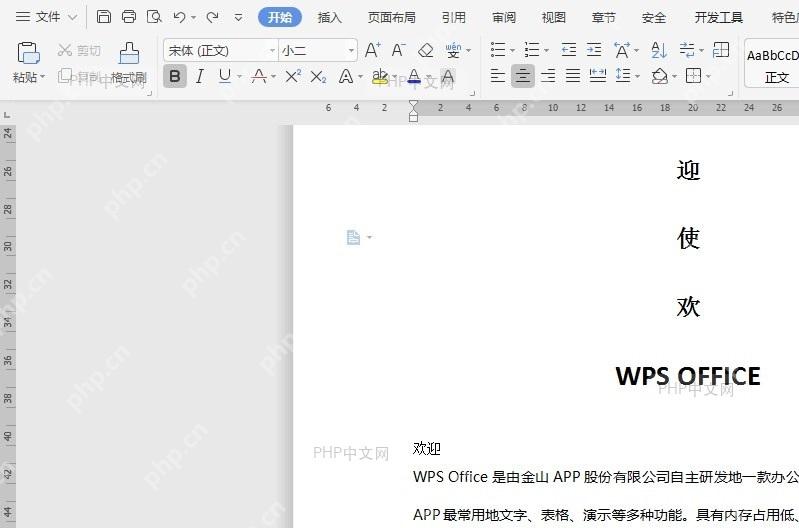Open Print Preview icon
Viewport: 799px width, 528px height.
[154, 17]
